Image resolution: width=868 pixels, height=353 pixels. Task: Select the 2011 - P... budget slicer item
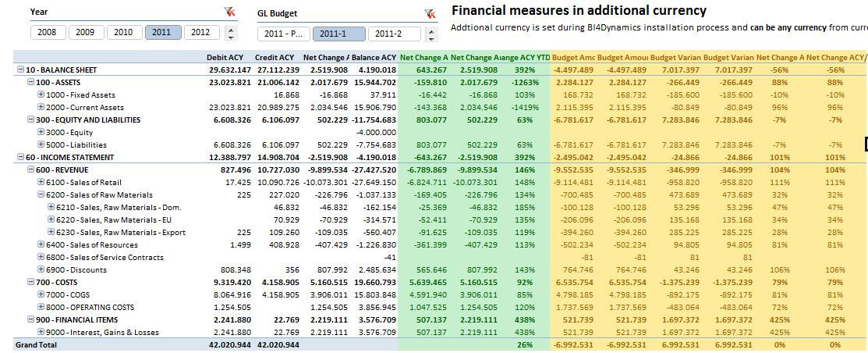pyautogui.click(x=283, y=34)
